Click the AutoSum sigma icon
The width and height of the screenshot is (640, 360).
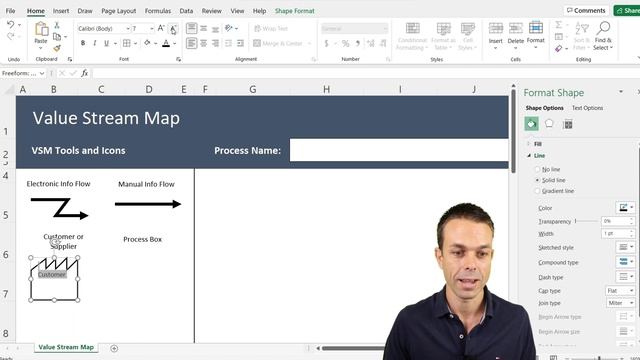558,25
